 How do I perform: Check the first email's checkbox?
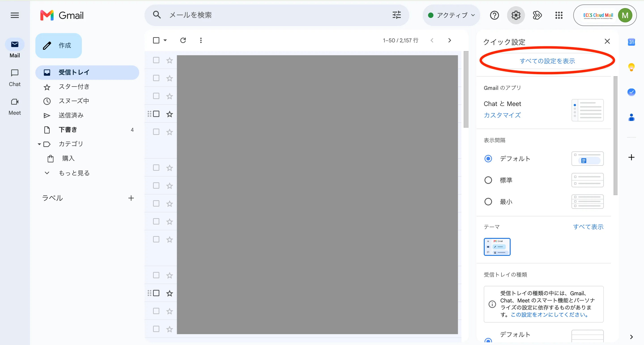coord(156,60)
